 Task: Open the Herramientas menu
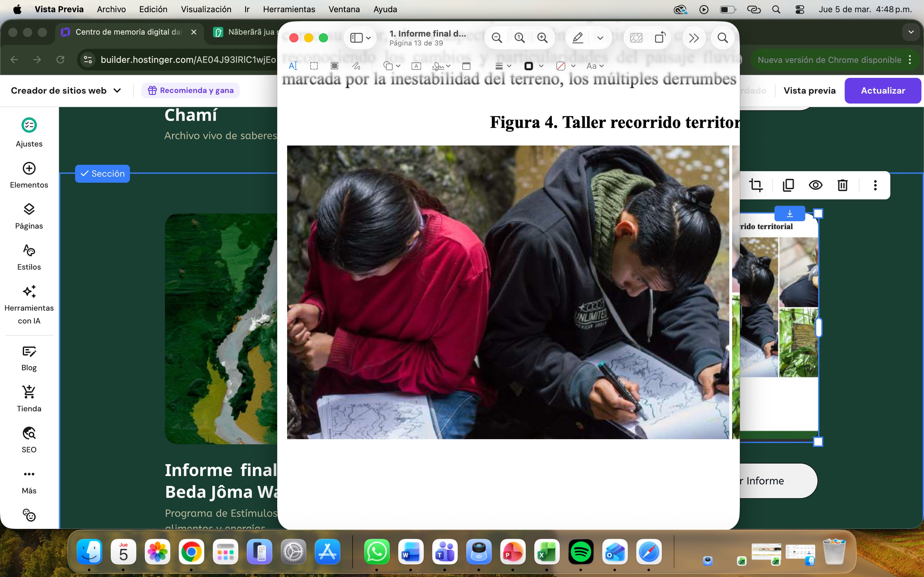click(289, 9)
